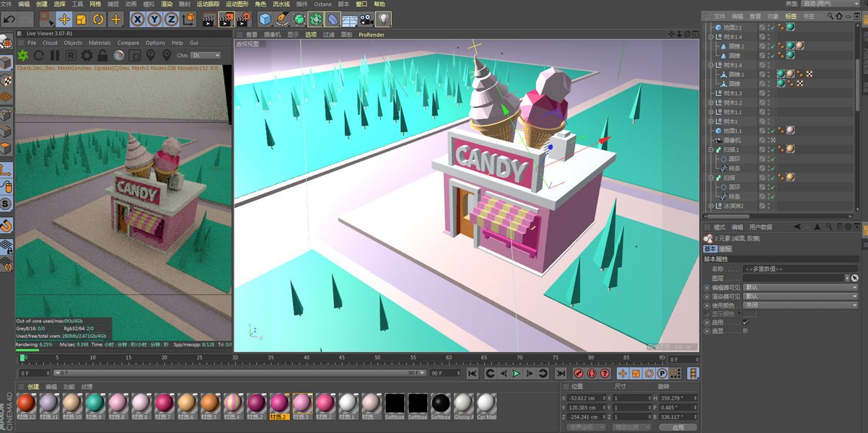Open Render Settings gear clapperboard
This screenshot has height=433, width=868.
click(x=244, y=19)
